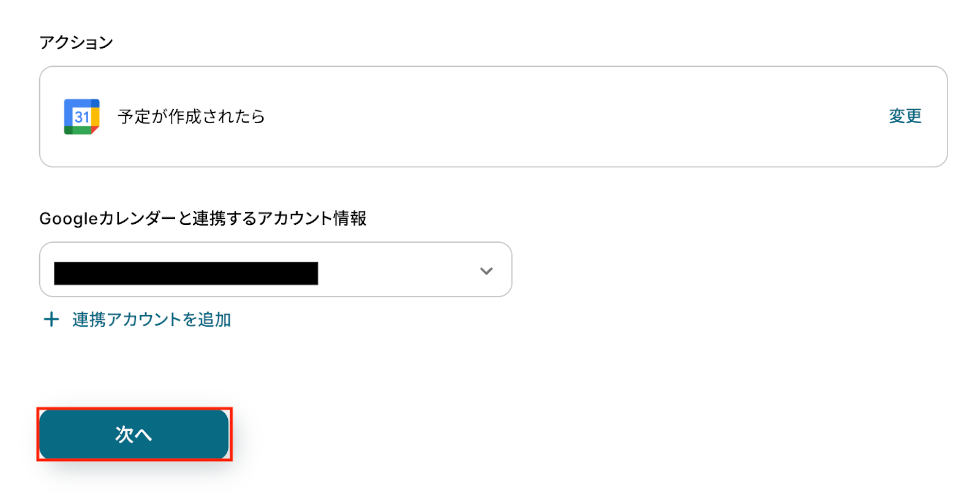Click the 次へ text on the teal button

coord(134,434)
